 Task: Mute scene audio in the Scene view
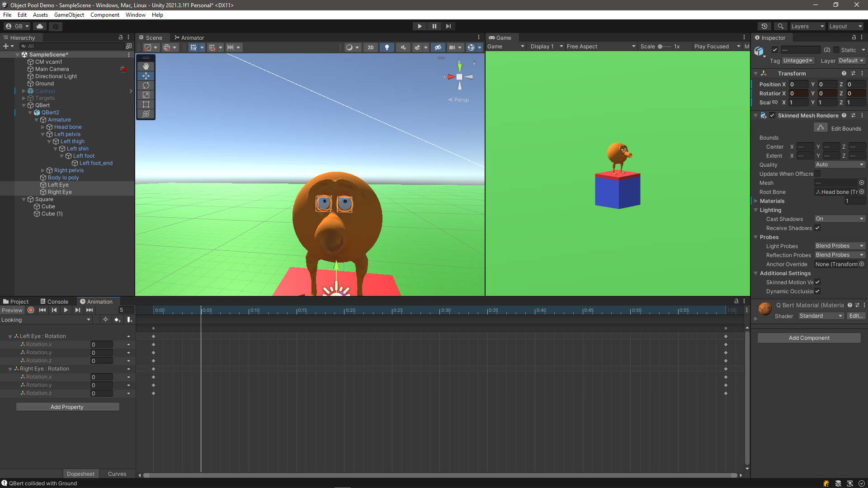pos(403,47)
